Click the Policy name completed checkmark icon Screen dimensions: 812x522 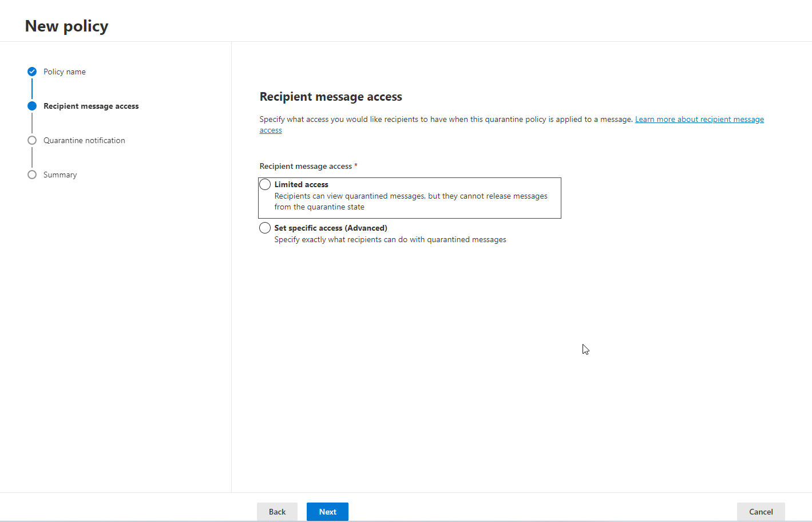click(32, 72)
